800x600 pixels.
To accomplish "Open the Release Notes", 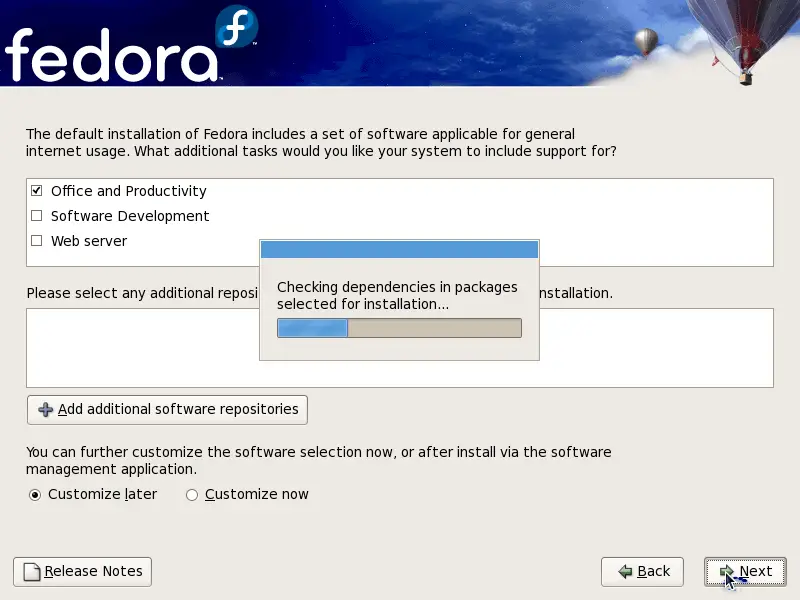I will click(83, 571).
